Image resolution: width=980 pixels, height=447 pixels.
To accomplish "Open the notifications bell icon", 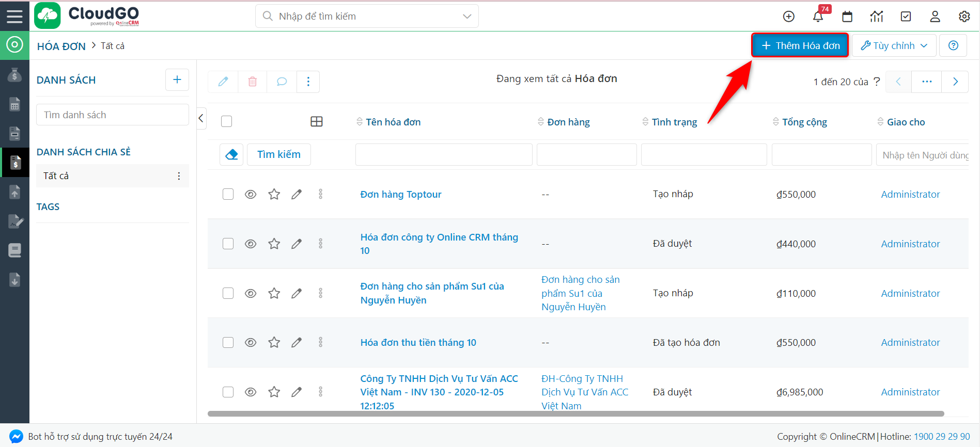I will coord(818,17).
